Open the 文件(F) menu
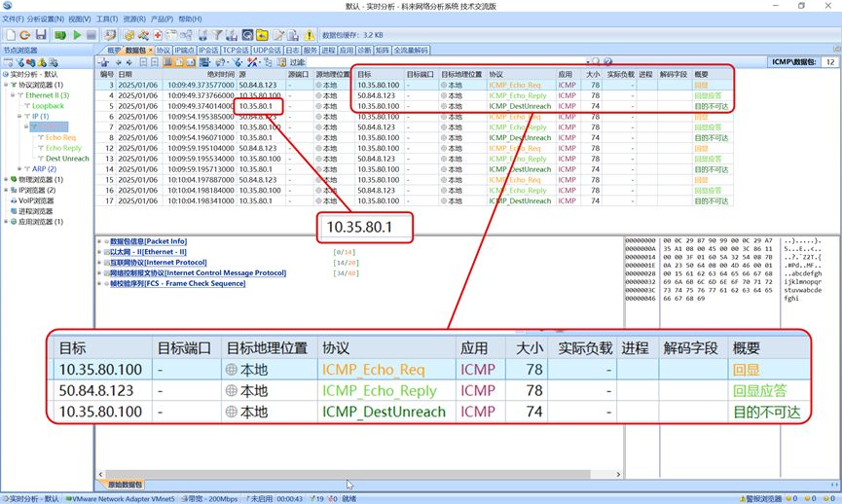This screenshot has width=842, height=504. click(x=13, y=18)
